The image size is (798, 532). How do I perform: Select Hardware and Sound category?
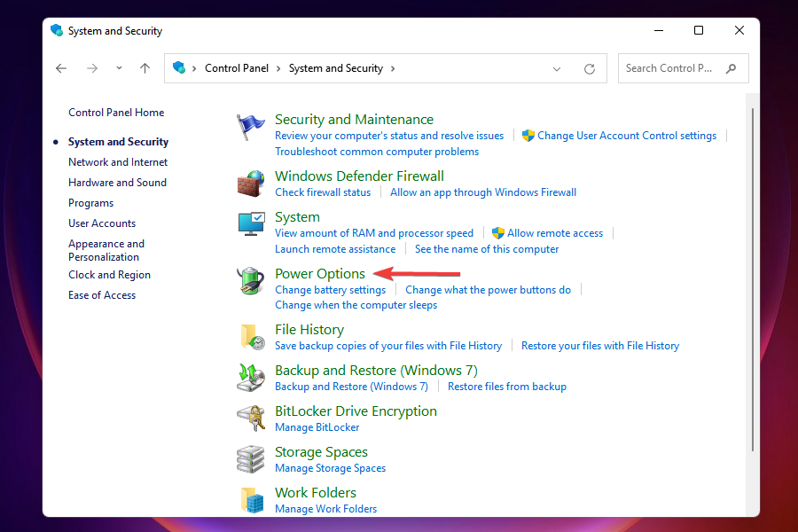[117, 183]
